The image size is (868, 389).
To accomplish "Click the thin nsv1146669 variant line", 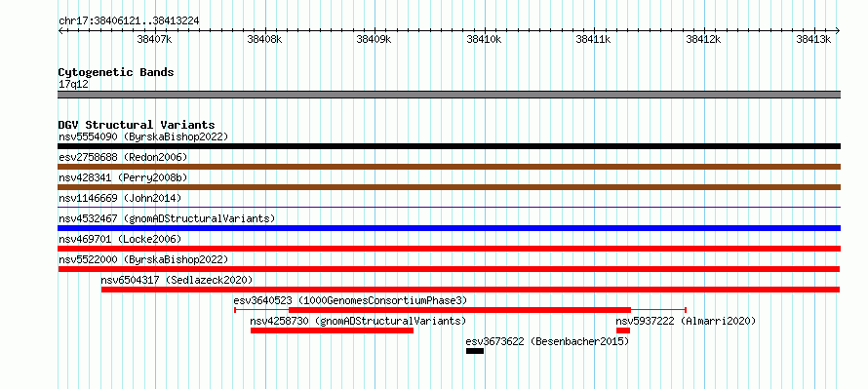I will point(449,208).
